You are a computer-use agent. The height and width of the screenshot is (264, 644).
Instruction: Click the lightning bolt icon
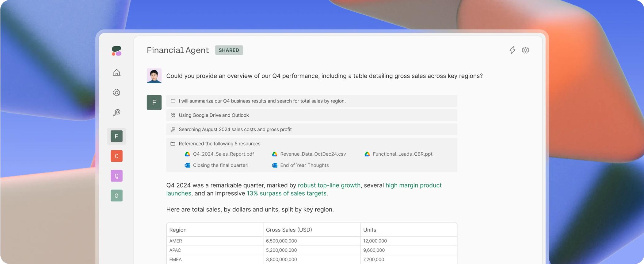pos(512,50)
